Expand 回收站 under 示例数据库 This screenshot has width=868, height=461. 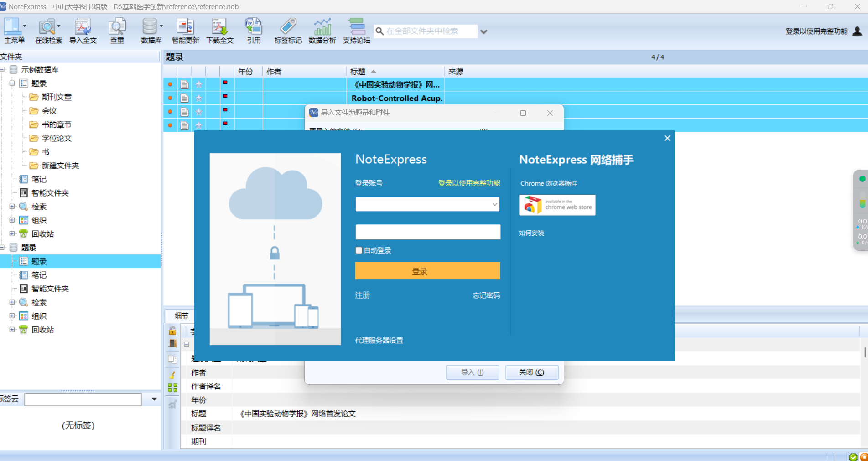[12, 234]
